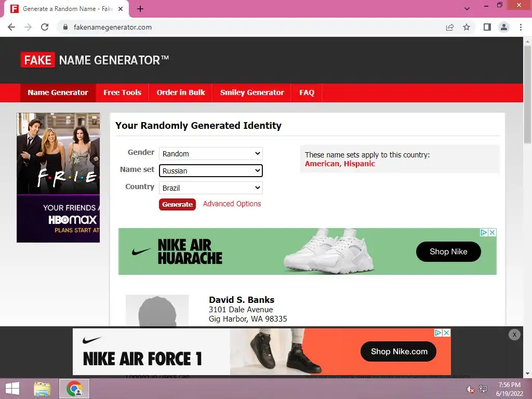The width and height of the screenshot is (532, 399).
Task: Open the Chrome profile avatar
Action: pyautogui.click(x=504, y=27)
